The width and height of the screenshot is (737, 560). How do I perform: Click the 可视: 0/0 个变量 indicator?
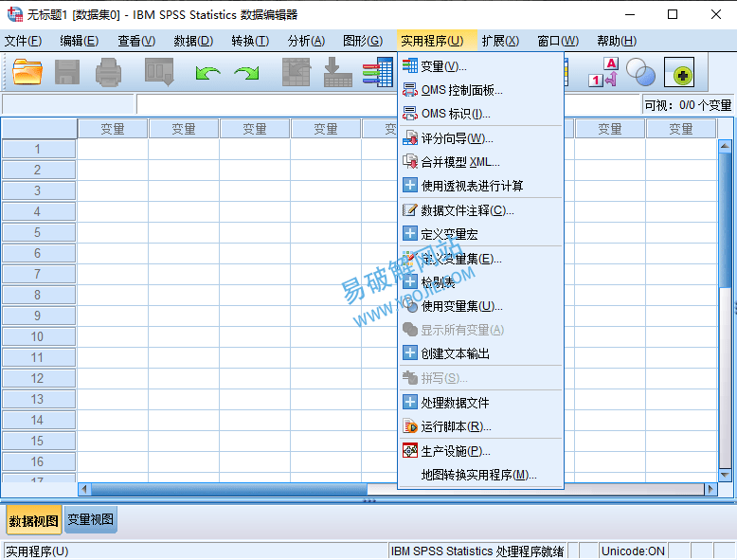(688, 105)
